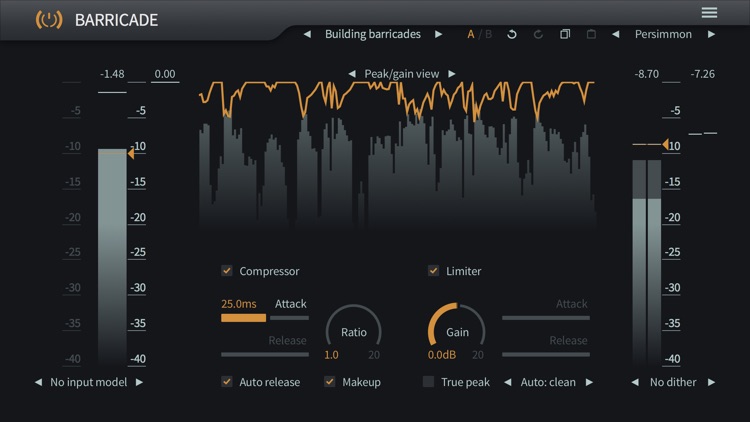This screenshot has height=422, width=750.
Task: Paste settings with the clipboard icon
Action: pos(591,34)
